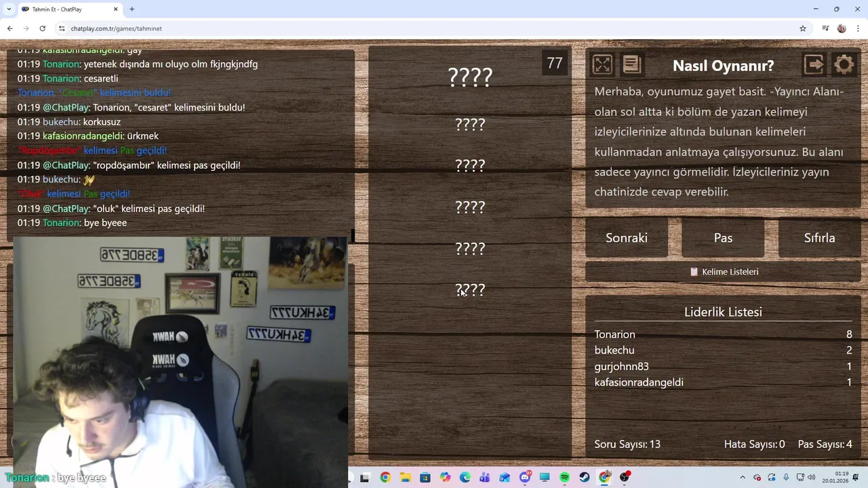Image resolution: width=868 pixels, height=488 pixels.
Task: Close the Tahmin Et - ChatPlay tab
Action: (115, 9)
